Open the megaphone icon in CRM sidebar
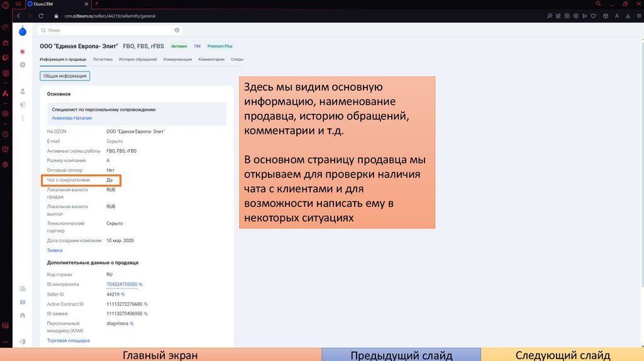The image size is (644, 361). (23, 105)
